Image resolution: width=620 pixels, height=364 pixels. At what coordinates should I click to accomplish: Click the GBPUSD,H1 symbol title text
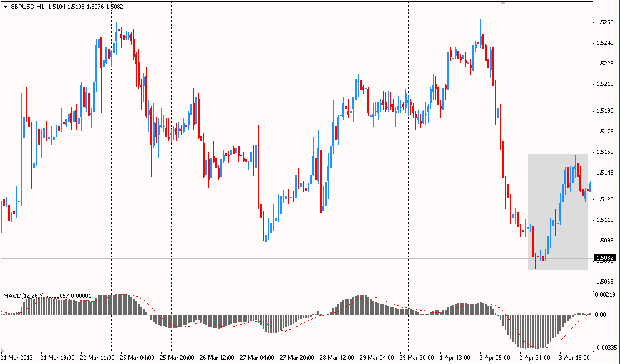pyautogui.click(x=31, y=6)
